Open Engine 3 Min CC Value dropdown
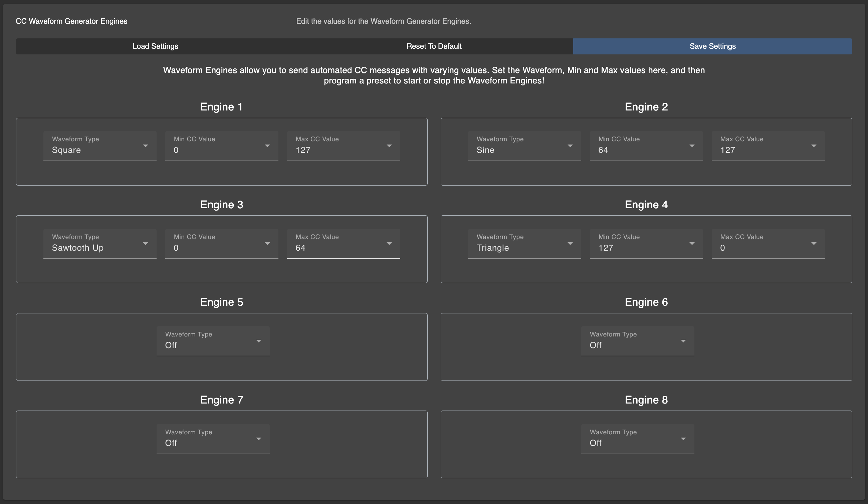The height and width of the screenshot is (504, 868). point(221,243)
